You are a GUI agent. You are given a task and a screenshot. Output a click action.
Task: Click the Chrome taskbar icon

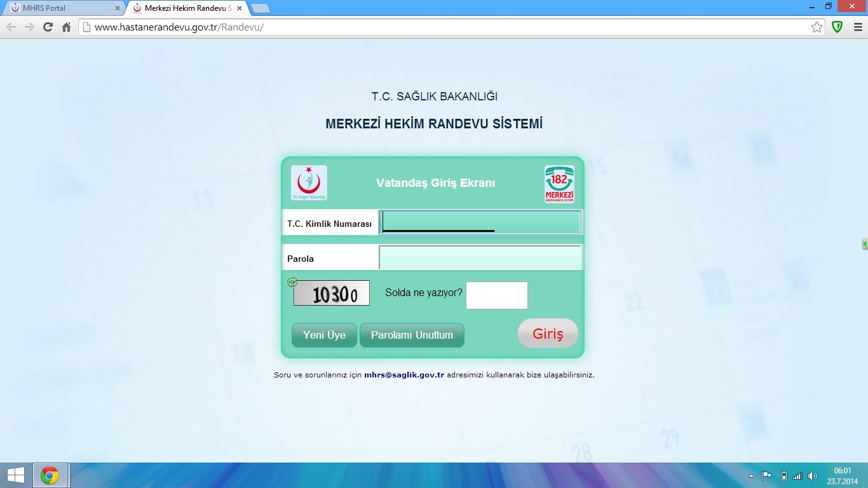click(x=50, y=475)
